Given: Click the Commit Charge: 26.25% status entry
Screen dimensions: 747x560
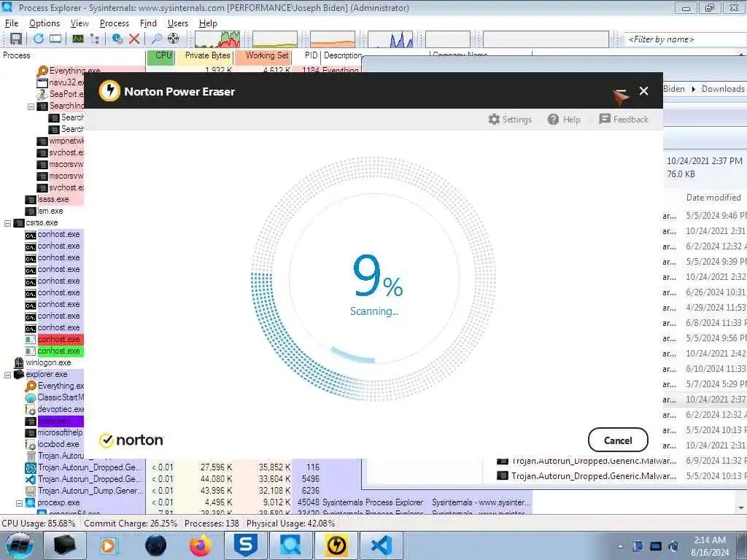Looking at the screenshot, I should 131,524.
